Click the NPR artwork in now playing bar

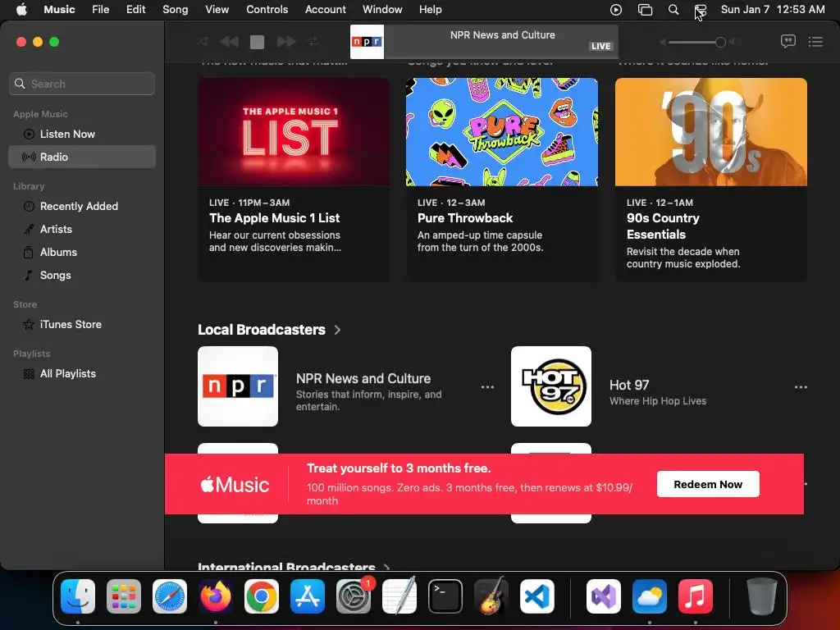pos(367,42)
